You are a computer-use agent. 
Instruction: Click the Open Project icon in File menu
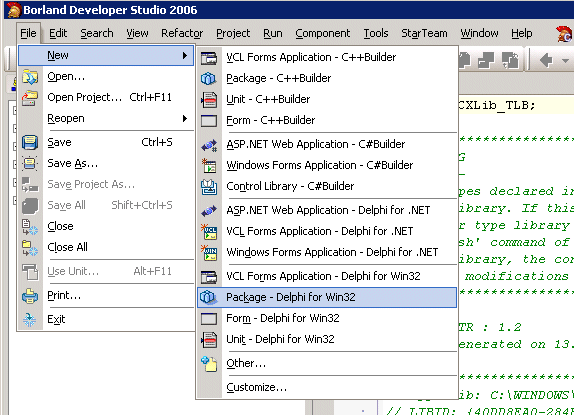[30, 98]
